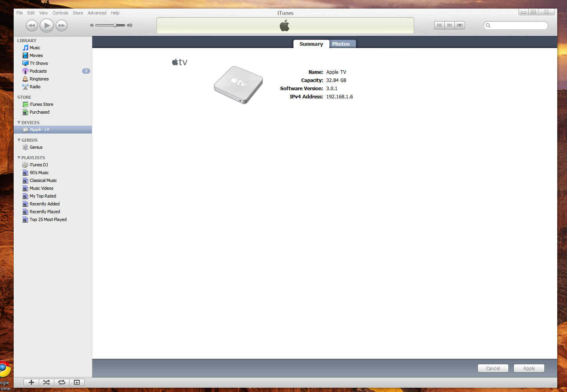Start playback with the Play button
This screenshot has width=567, height=392.
47,25
